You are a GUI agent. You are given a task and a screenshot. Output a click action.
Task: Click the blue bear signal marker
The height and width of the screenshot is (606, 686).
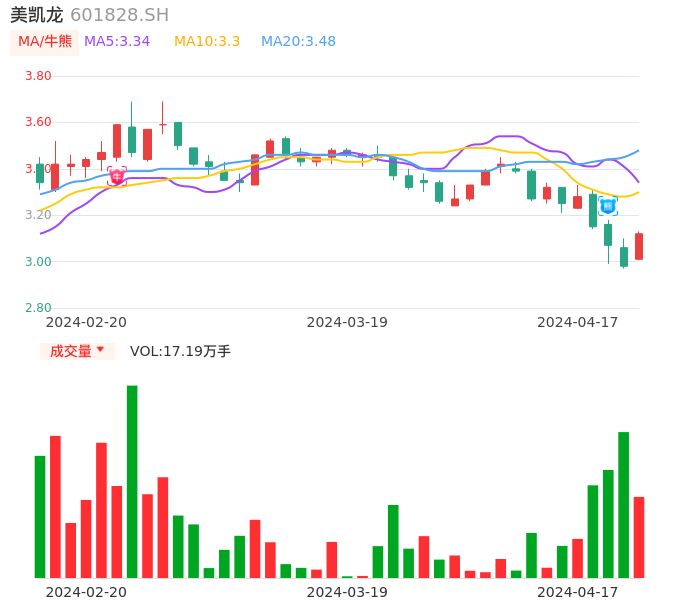[608, 206]
